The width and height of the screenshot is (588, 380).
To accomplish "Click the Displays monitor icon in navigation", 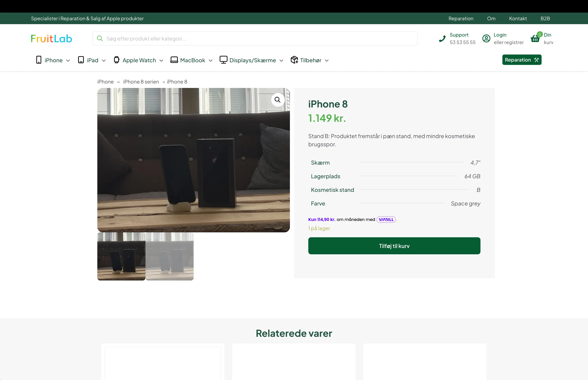I will pyautogui.click(x=224, y=60).
